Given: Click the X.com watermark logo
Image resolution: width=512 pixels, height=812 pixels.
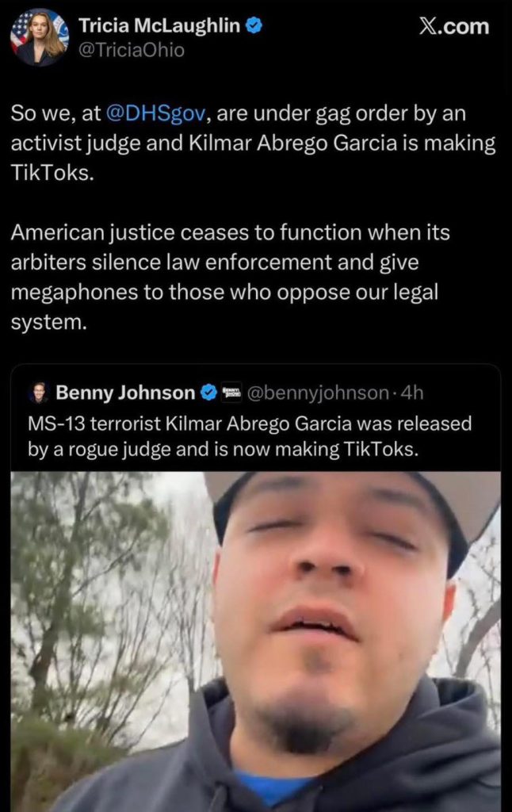Looking at the screenshot, I should [x=453, y=27].
